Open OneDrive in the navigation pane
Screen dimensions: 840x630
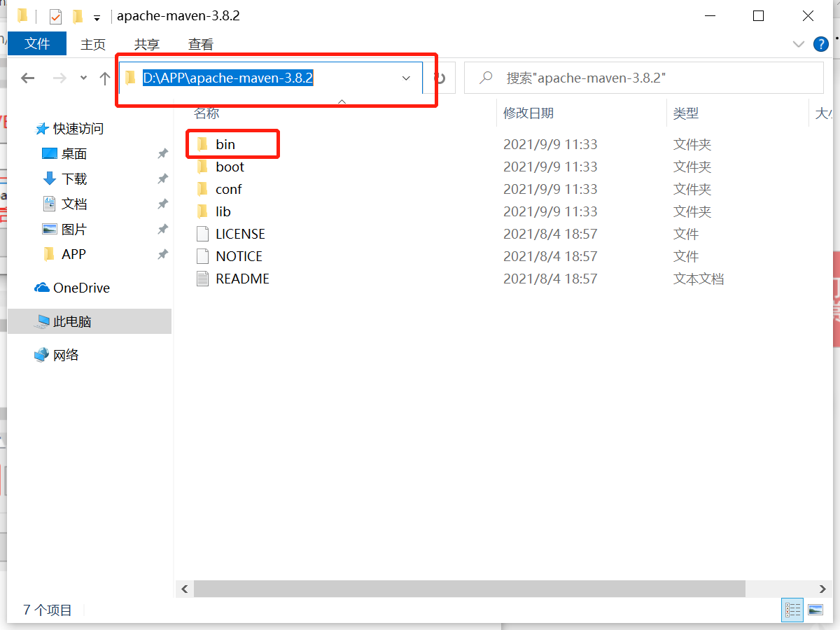tap(81, 288)
